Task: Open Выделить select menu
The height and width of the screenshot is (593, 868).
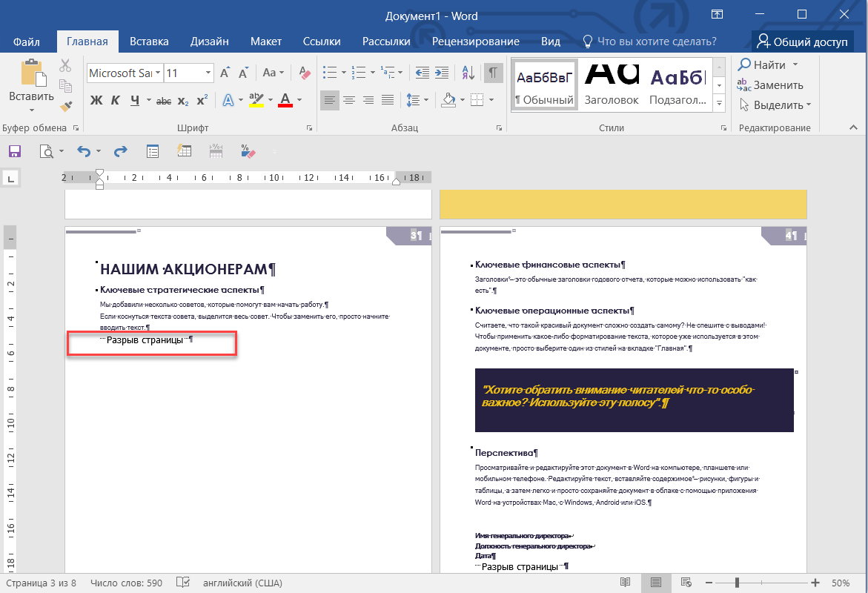Action: [775, 105]
